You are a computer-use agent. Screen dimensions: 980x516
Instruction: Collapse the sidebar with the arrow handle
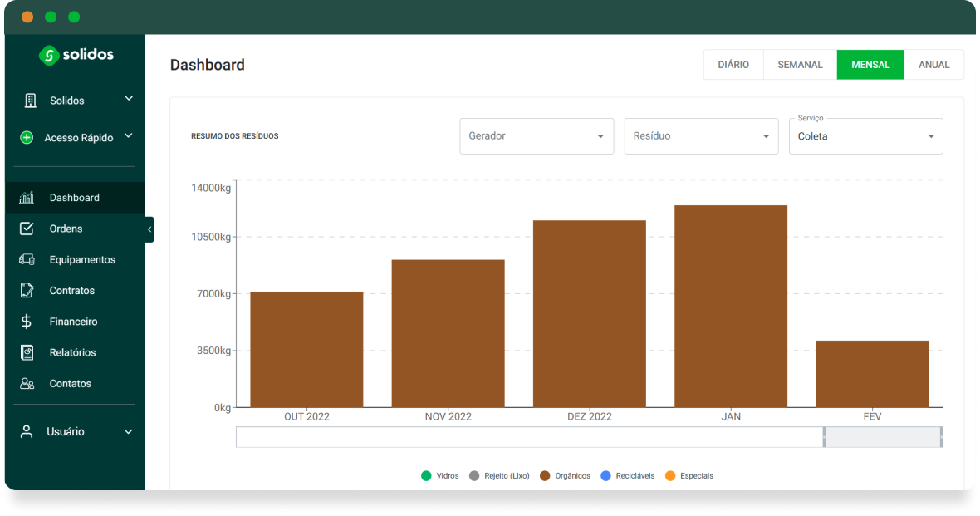pos(149,229)
